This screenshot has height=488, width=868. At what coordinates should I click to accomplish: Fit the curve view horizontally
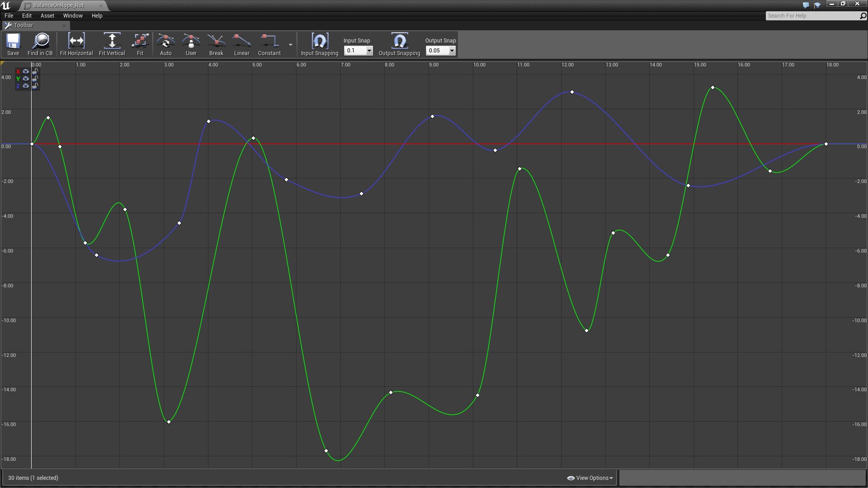(x=76, y=44)
